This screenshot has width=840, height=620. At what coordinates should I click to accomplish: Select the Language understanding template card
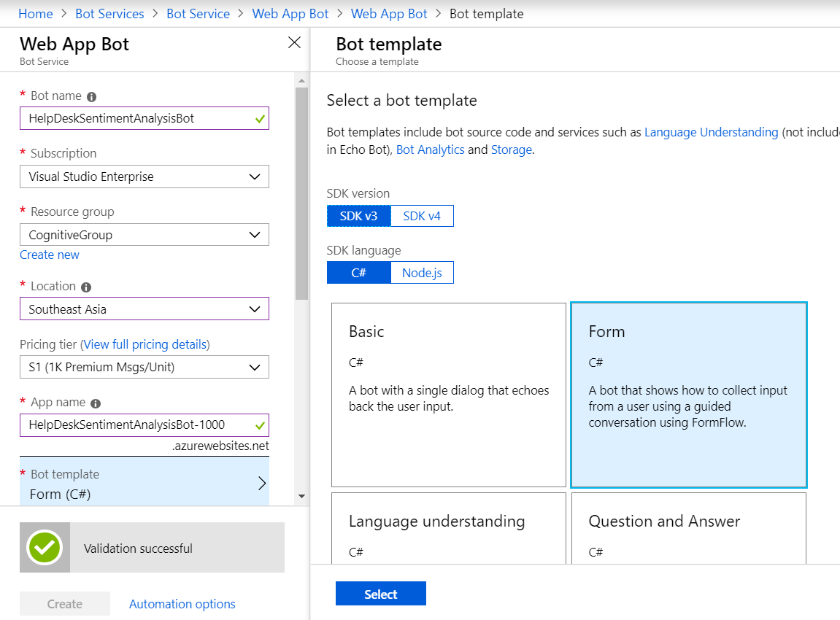click(x=449, y=528)
